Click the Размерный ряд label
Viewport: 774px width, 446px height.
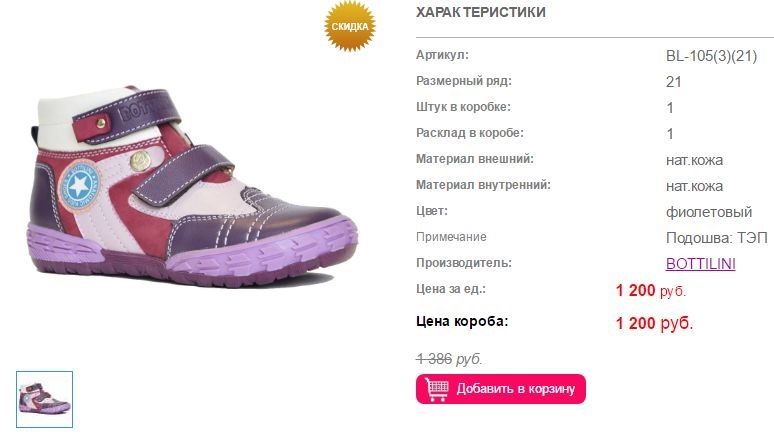click(x=464, y=81)
